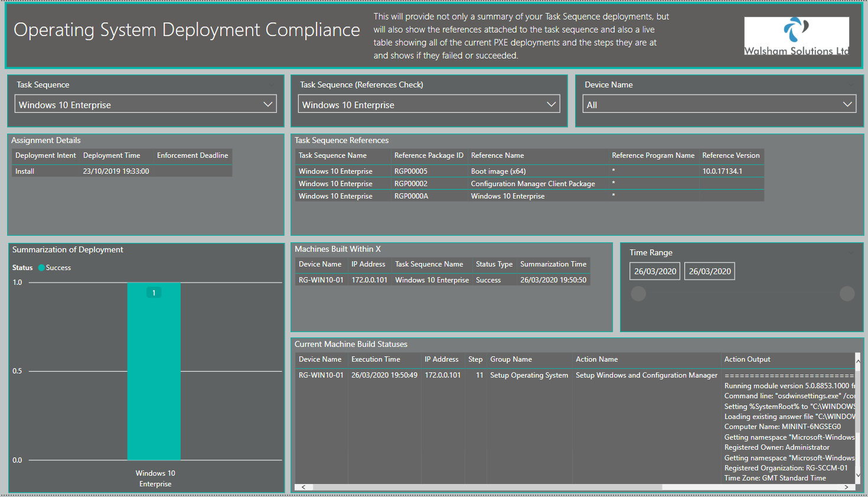Sort by Summarization Time column header

(x=553, y=264)
